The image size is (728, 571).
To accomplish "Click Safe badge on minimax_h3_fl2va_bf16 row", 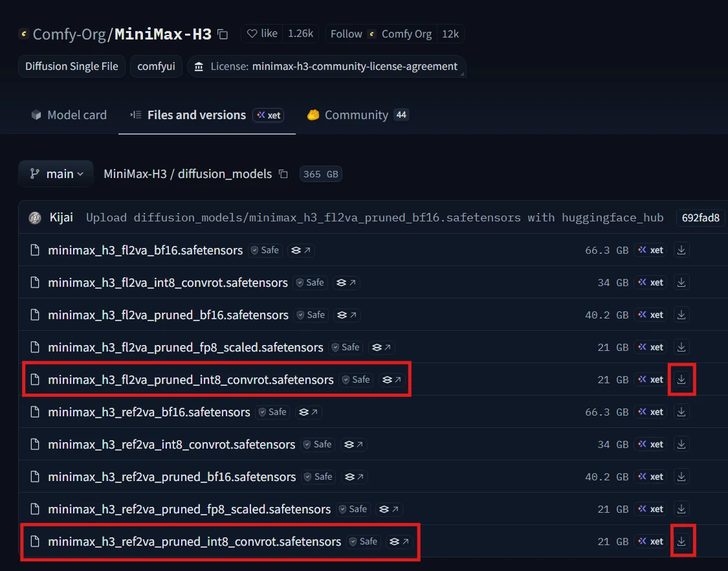I will coord(265,251).
